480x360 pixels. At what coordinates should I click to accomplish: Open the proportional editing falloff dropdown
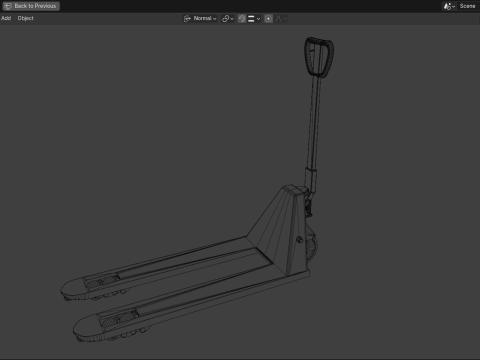point(281,19)
